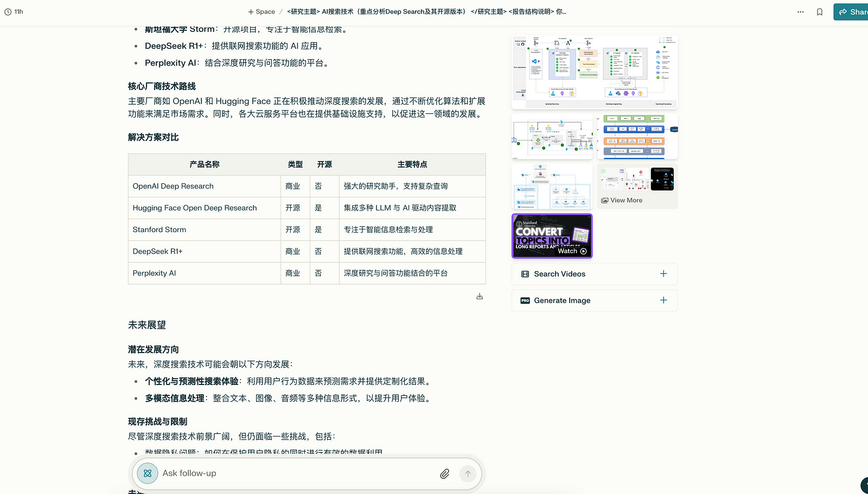Click the Search Videos film icon
868x494 pixels.
[x=525, y=274]
